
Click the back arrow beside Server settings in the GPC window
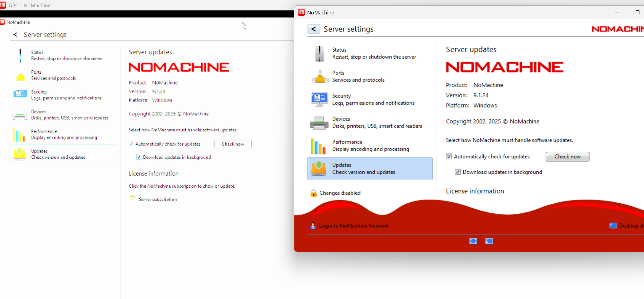pyautogui.click(x=15, y=35)
